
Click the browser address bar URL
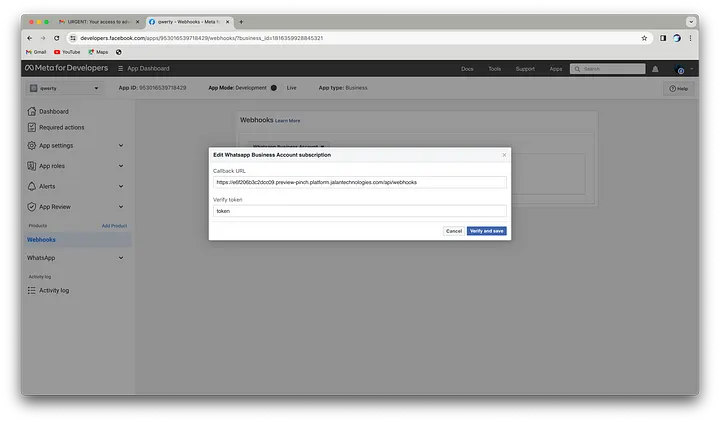tap(202, 38)
